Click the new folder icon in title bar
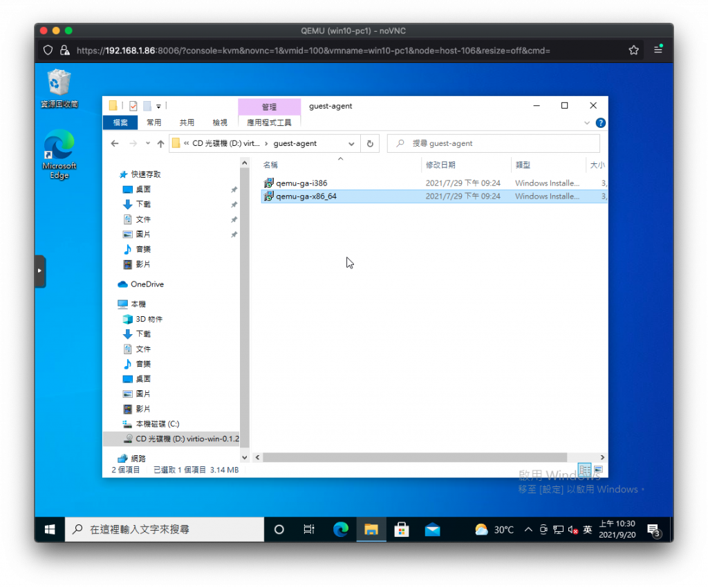 pyautogui.click(x=147, y=106)
